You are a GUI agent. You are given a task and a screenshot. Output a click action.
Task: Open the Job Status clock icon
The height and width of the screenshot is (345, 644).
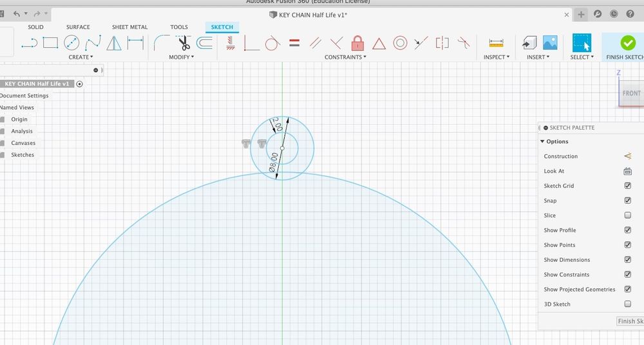[614, 14]
